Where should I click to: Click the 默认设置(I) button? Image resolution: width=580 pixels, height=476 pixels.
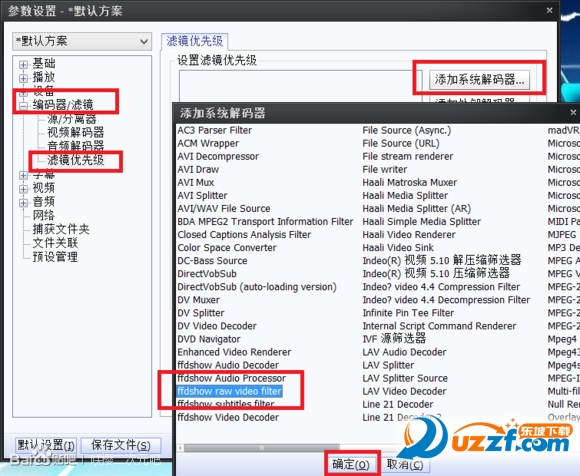click(46, 445)
